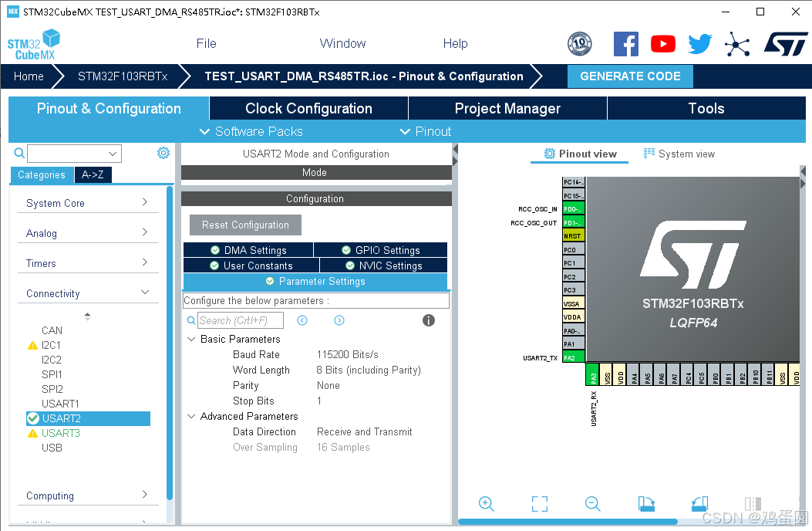Click the category search magnifier icon
The image size is (812, 531).
[x=19, y=153]
